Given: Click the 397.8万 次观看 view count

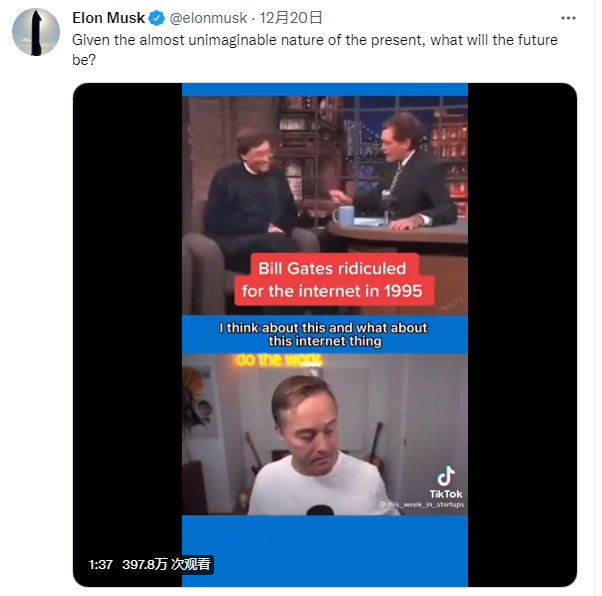Looking at the screenshot, I should point(166,565).
